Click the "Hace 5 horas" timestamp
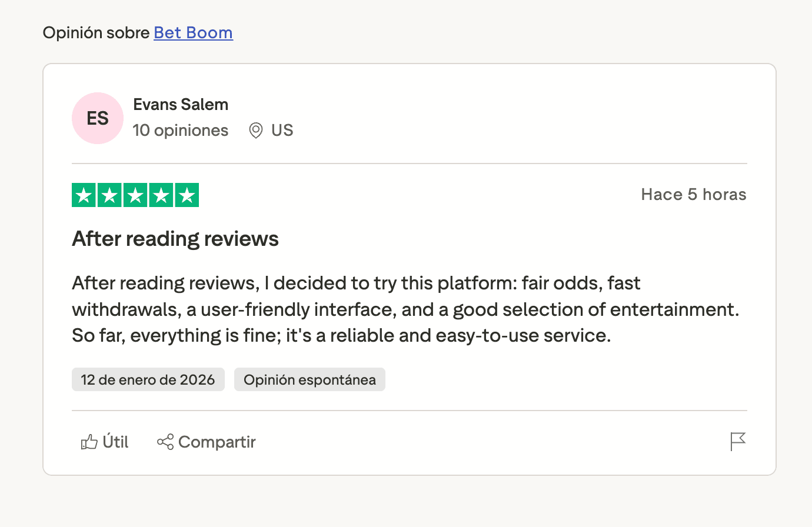The width and height of the screenshot is (812, 527). pyautogui.click(x=693, y=195)
